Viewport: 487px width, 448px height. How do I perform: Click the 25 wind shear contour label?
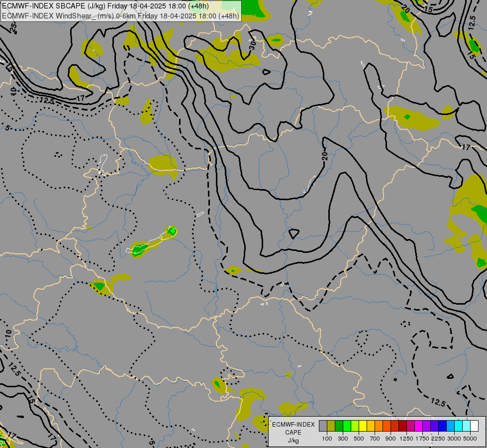(13, 27)
